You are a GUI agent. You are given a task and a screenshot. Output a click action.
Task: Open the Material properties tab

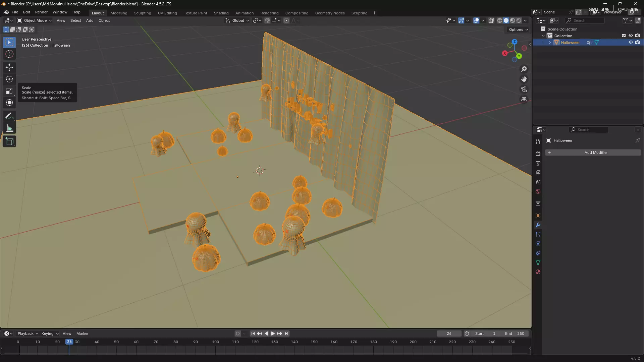[x=538, y=272]
